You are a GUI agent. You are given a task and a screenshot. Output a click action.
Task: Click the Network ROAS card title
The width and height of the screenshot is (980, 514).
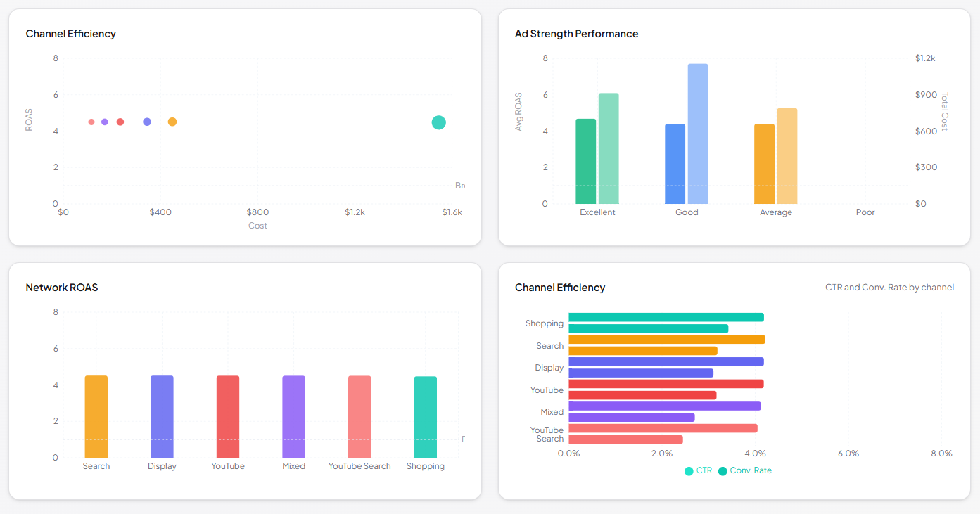tap(62, 288)
